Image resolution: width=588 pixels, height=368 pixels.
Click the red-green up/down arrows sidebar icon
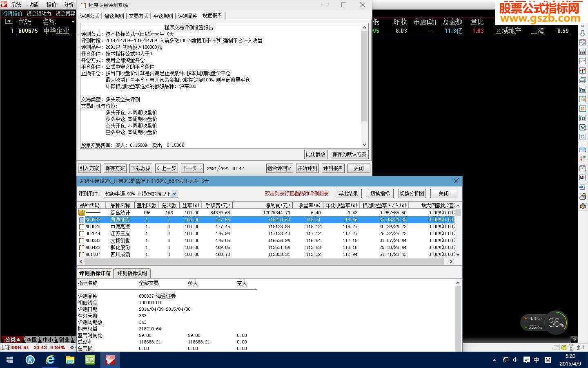tap(583, 159)
